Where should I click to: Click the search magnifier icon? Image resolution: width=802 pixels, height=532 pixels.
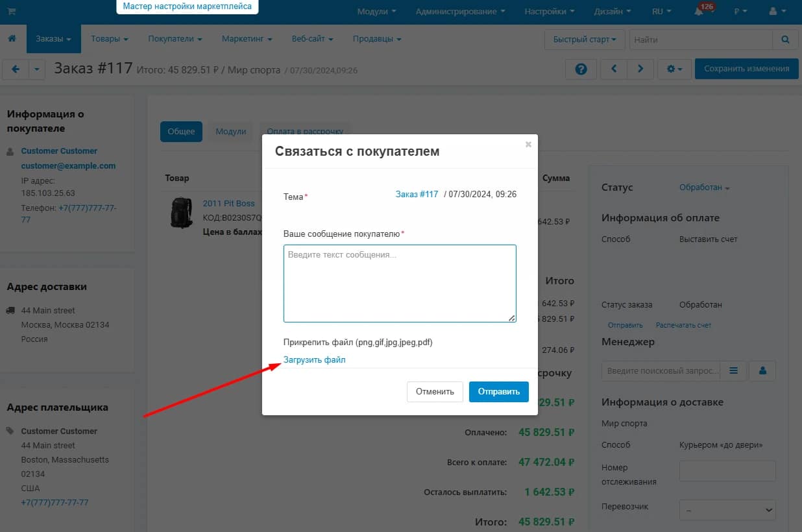[785, 40]
